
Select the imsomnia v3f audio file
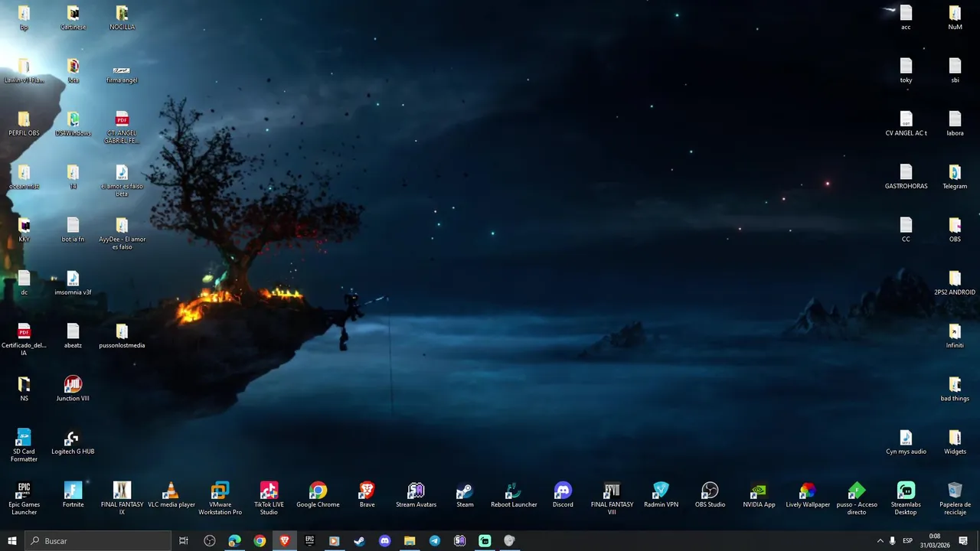click(73, 283)
